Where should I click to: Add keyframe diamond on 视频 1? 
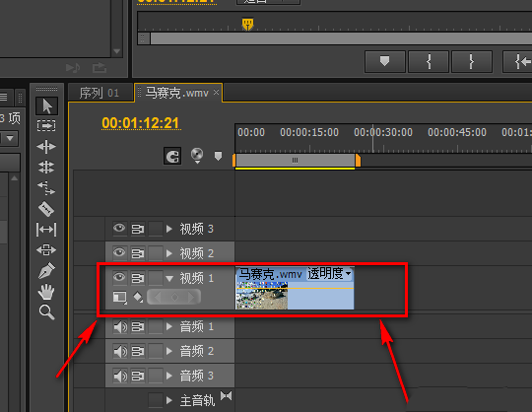pos(174,298)
